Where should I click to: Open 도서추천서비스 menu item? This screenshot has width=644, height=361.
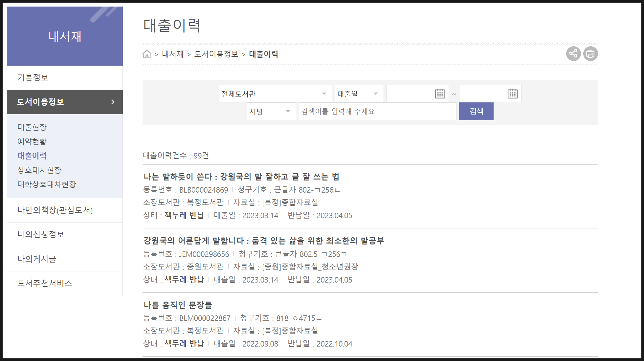pyautogui.click(x=45, y=283)
